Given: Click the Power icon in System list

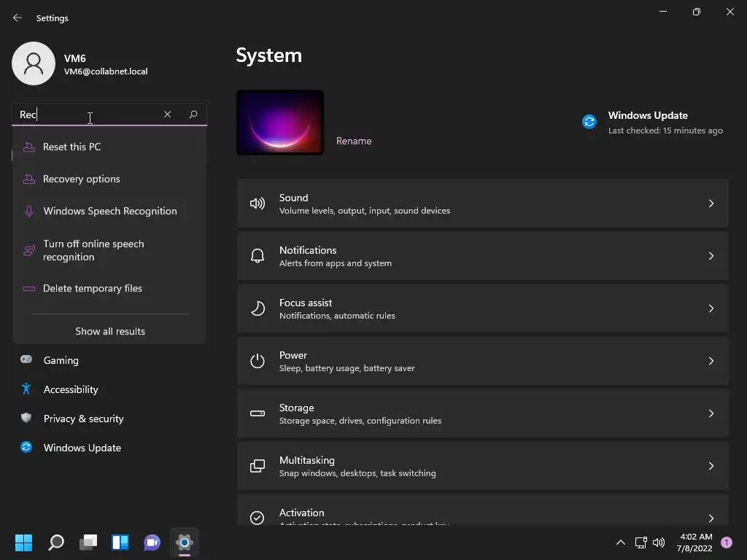Looking at the screenshot, I should 258,361.
